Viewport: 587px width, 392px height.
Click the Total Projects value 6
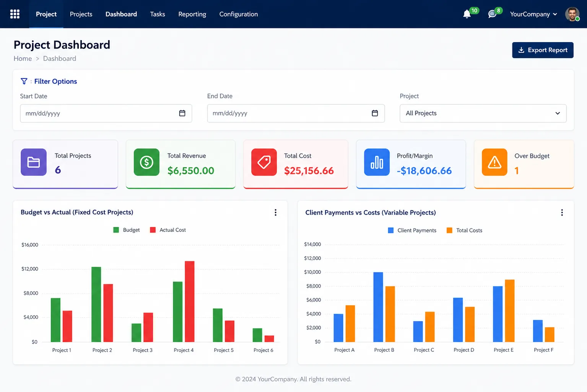(58, 170)
